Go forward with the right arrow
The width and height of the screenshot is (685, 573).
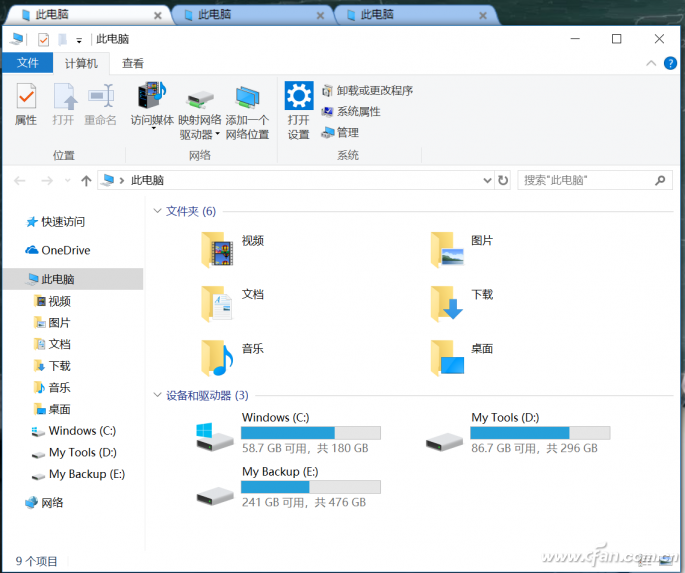pos(47,180)
